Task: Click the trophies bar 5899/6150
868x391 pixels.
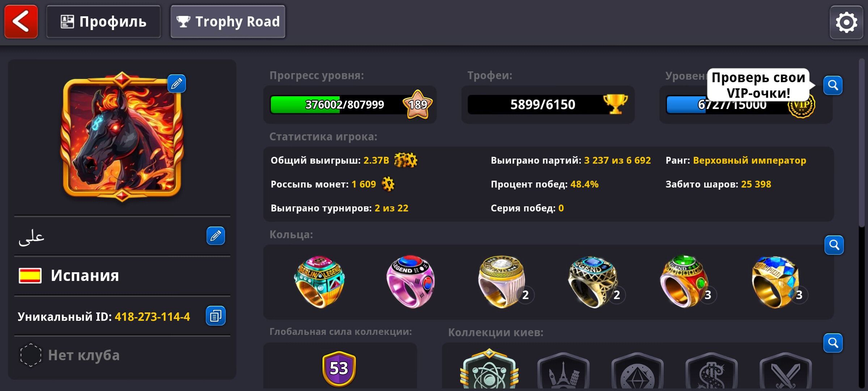Action: click(x=548, y=105)
